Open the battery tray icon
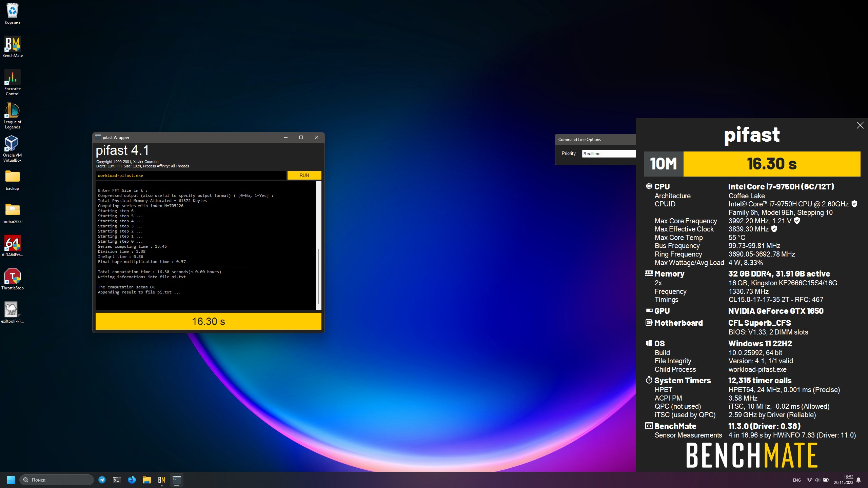The image size is (868, 488). click(826, 480)
